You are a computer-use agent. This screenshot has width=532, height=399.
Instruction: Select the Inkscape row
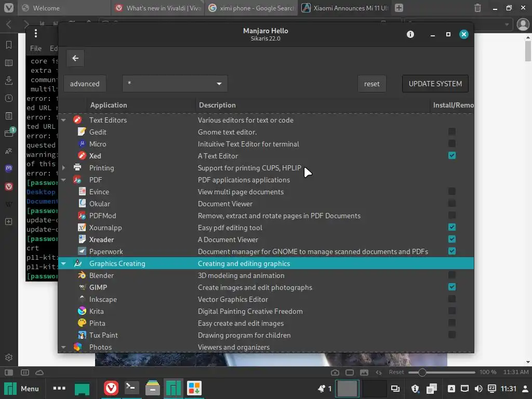pyautogui.click(x=266, y=299)
